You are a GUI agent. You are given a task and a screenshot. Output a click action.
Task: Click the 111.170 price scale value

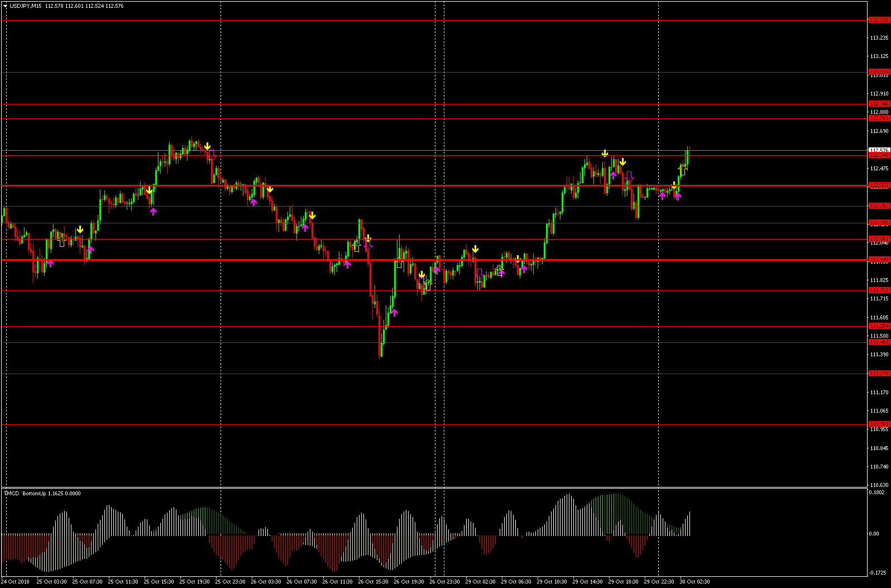pyautogui.click(x=879, y=393)
